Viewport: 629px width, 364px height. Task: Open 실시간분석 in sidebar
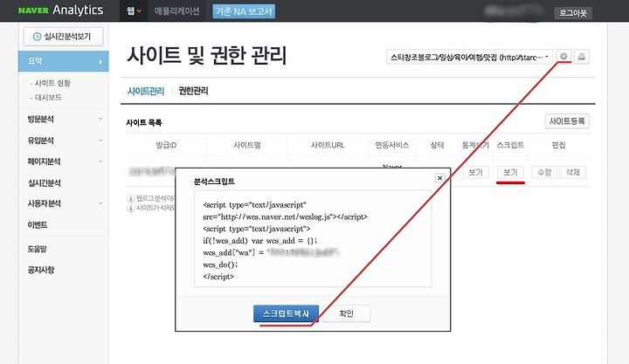[x=45, y=182]
